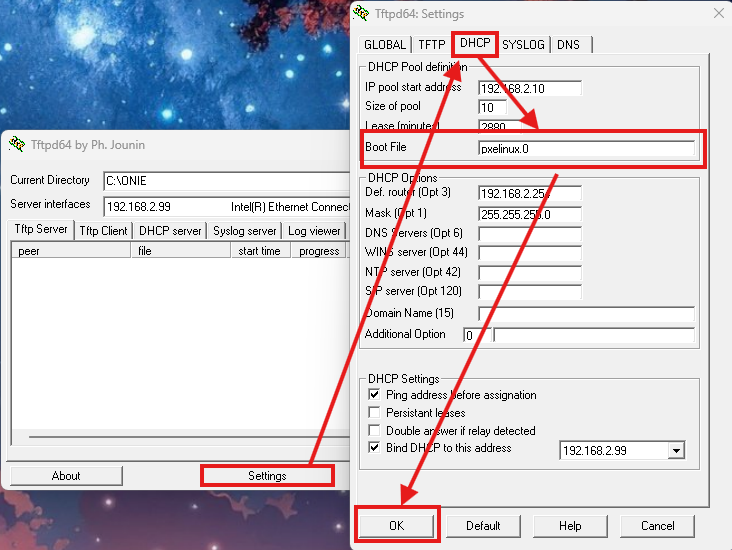
Task: Enable Double answer if relay detected
Action: (x=375, y=431)
